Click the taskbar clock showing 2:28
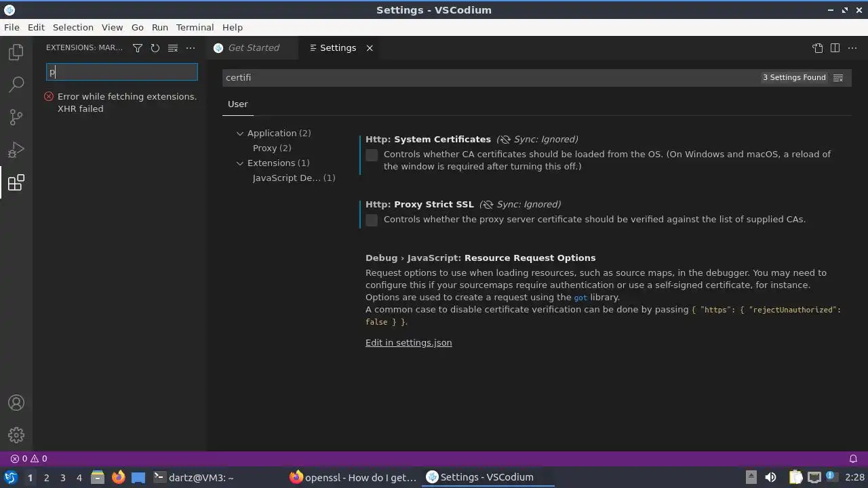This screenshot has width=868, height=488. (854, 478)
